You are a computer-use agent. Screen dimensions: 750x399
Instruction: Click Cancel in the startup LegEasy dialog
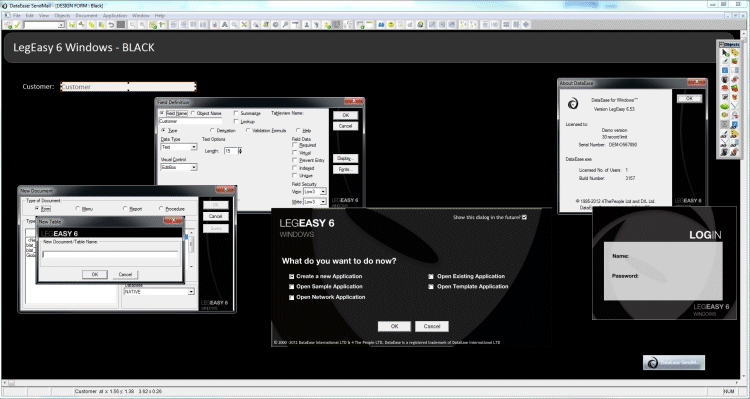pos(431,326)
